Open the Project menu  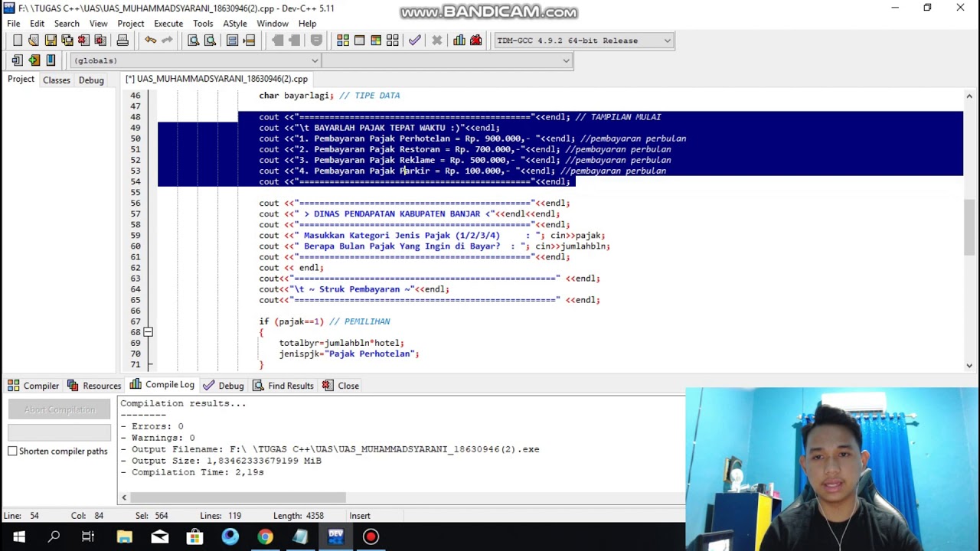131,24
